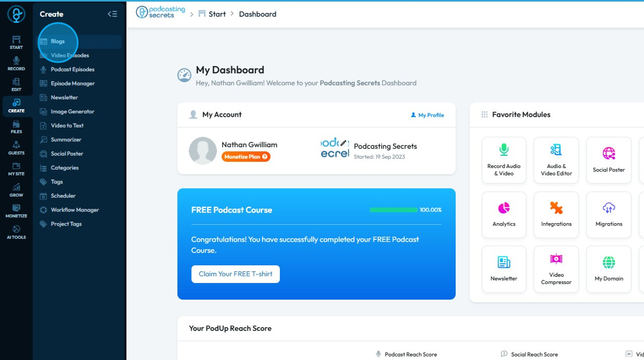Viewport: 644px width, 360px height.
Task: Click Nathan Gwilliam's avatar picture
Action: (x=203, y=151)
